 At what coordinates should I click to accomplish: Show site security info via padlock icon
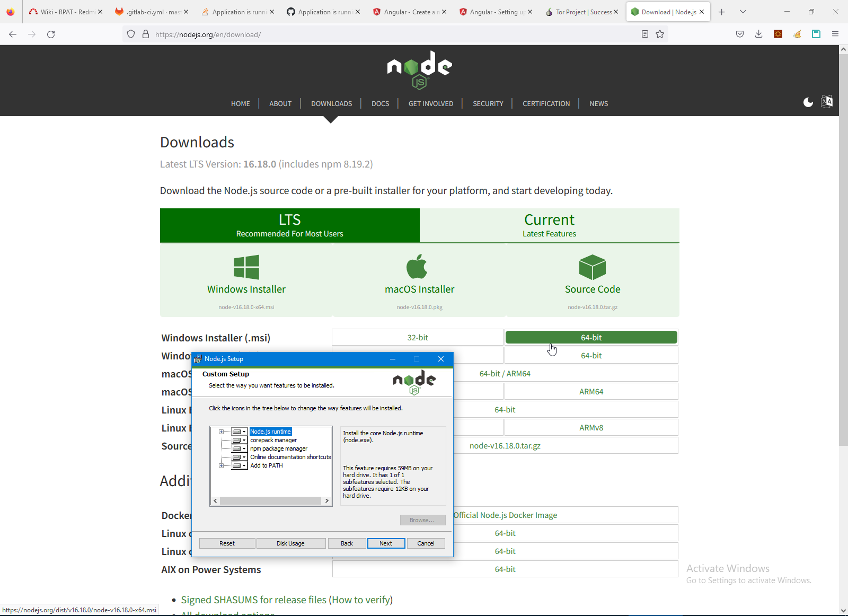point(146,34)
